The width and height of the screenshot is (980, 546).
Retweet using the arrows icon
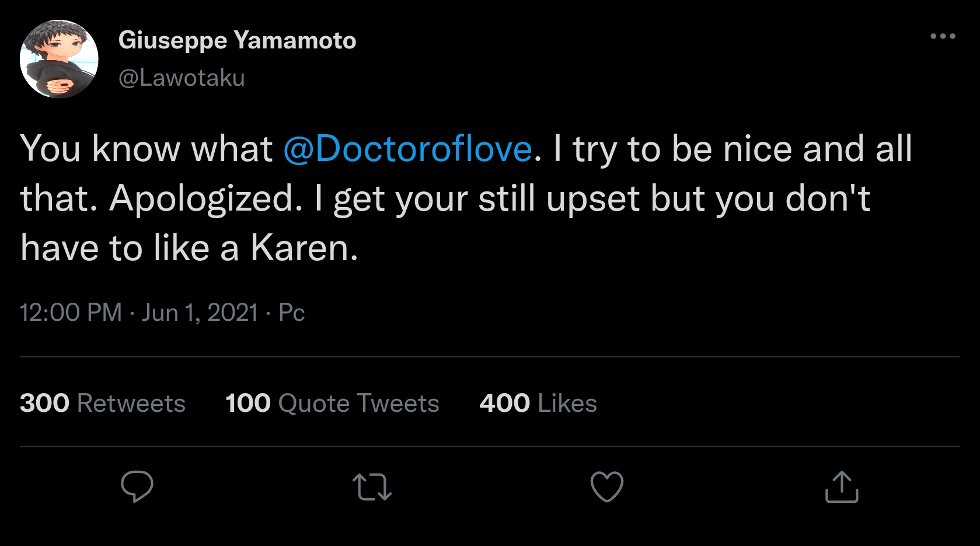coord(372,487)
